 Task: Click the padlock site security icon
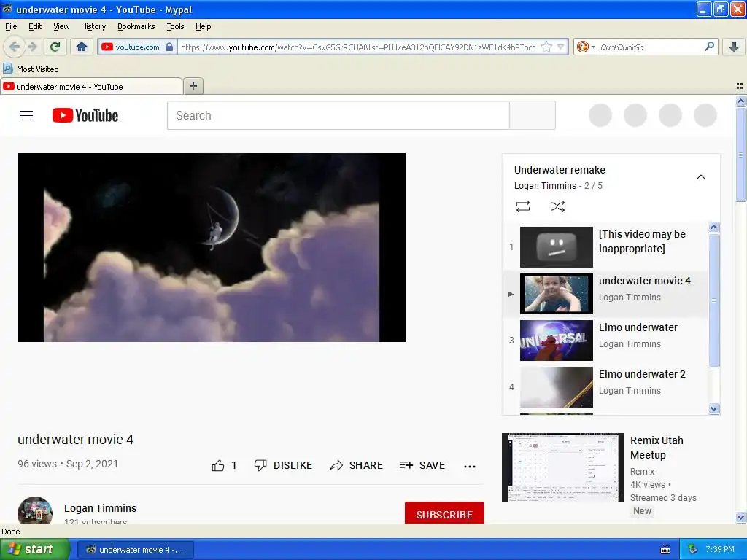[169, 47]
